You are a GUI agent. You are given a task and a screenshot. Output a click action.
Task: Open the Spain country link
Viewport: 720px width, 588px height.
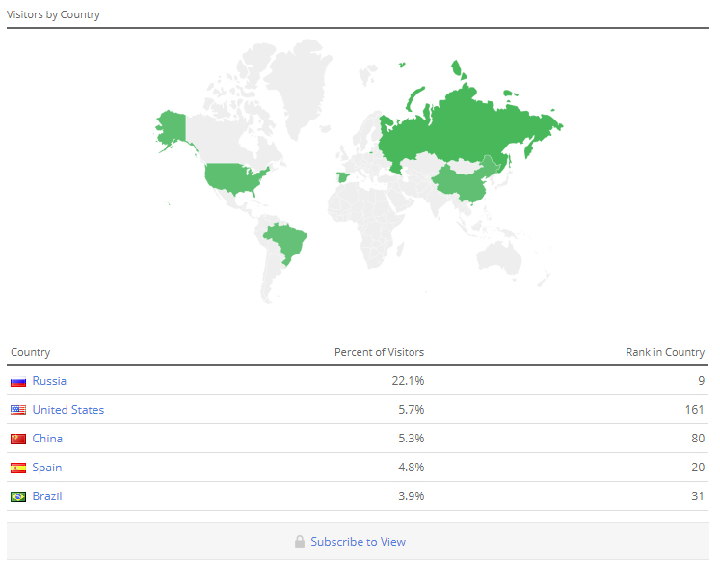tap(47, 468)
